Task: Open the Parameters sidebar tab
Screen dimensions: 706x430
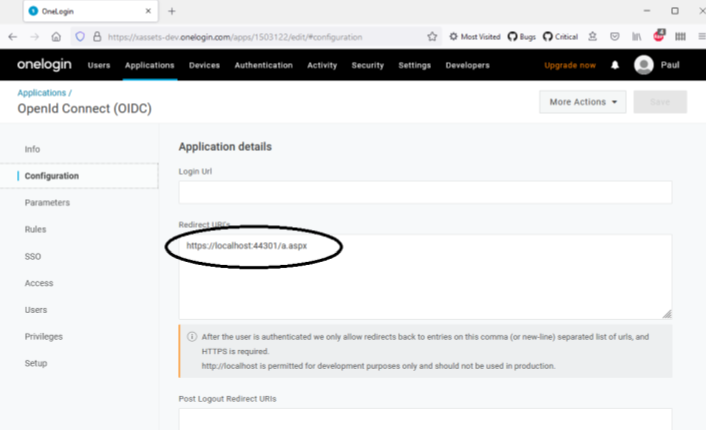Action: (x=47, y=203)
